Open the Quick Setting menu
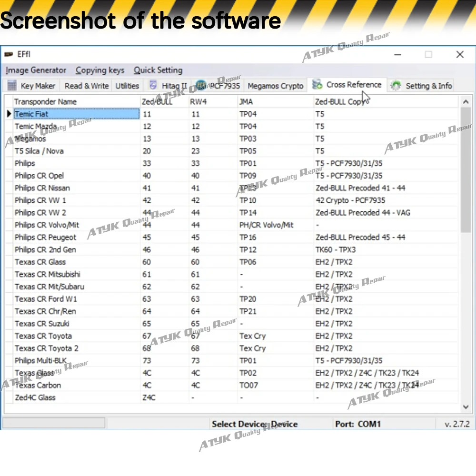476x476 pixels. (158, 70)
